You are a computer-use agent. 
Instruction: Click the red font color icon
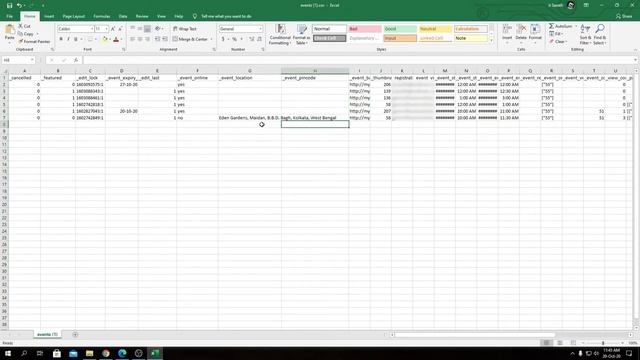(x=116, y=39)
